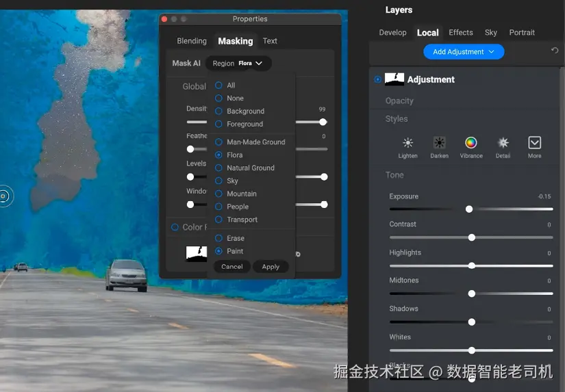The width and height of the screenshot is (565, 392).
Task: Click the Density slider handle at 99
Action: click(323, 122)
